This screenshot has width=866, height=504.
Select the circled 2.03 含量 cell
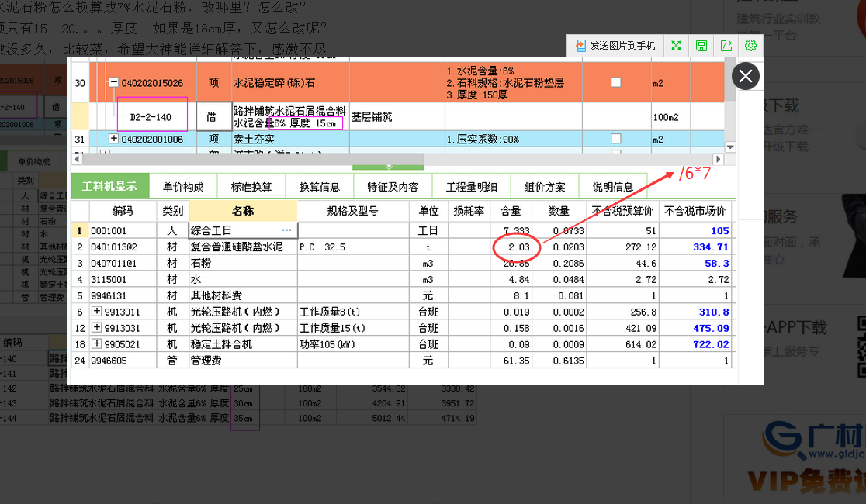tap(511, 247)
